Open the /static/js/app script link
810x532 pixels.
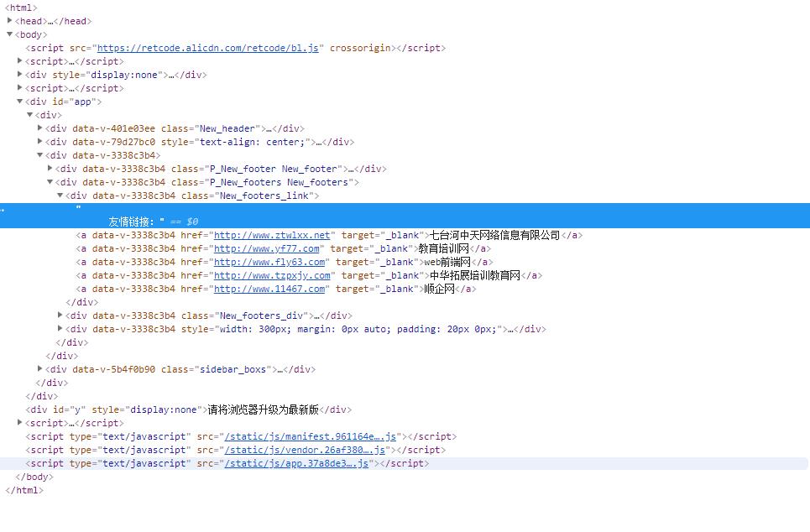pos(296,464)
